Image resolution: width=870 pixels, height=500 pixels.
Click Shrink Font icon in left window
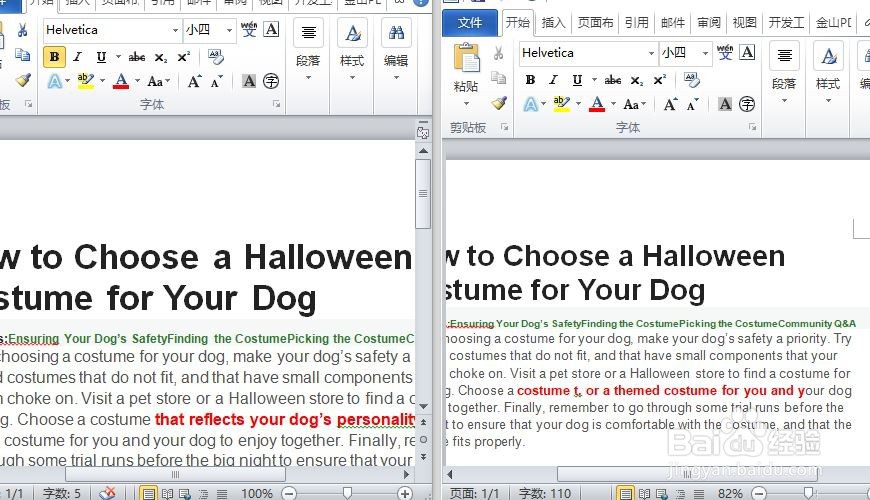coord(216,82)
